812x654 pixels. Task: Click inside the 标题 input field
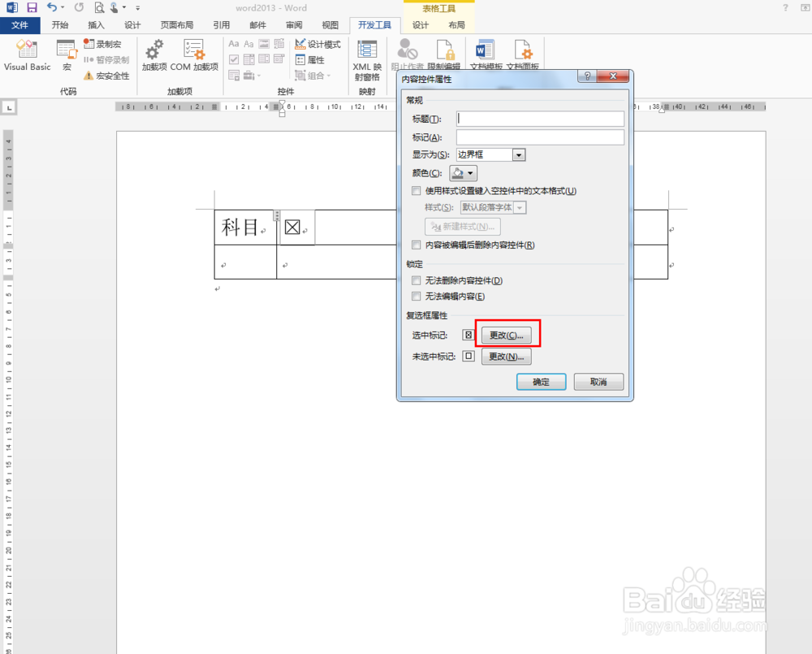coord(539,119)
